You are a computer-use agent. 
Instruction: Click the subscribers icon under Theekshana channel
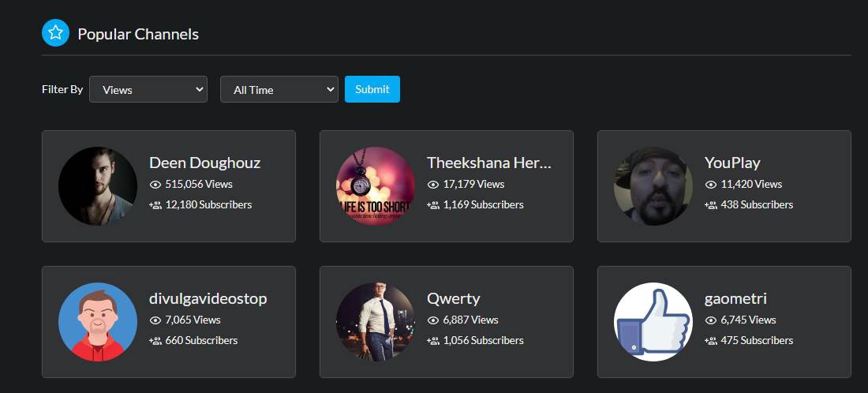pyautogui.click(x=432, y=205)
